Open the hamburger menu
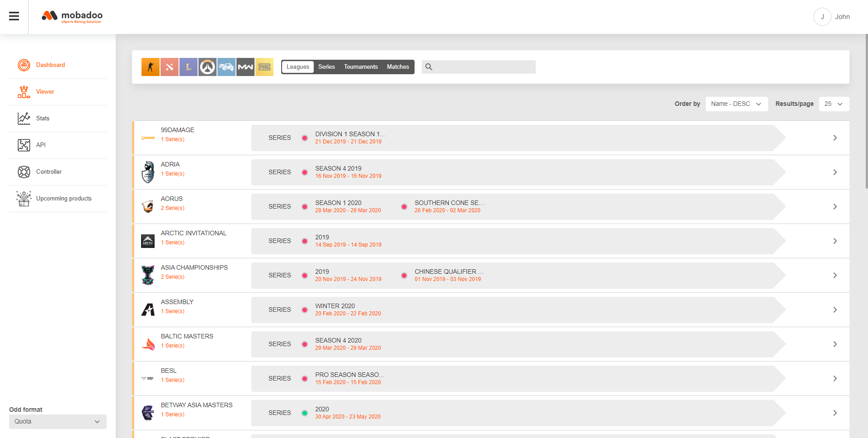The image size is (868, 438). click(14, 16)
